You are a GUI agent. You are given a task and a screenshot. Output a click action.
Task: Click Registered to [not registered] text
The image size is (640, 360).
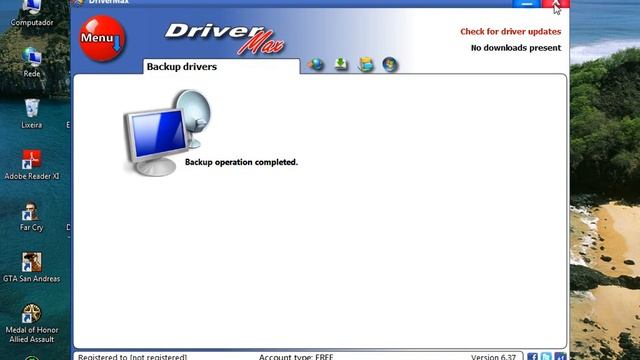click(132, 357)
